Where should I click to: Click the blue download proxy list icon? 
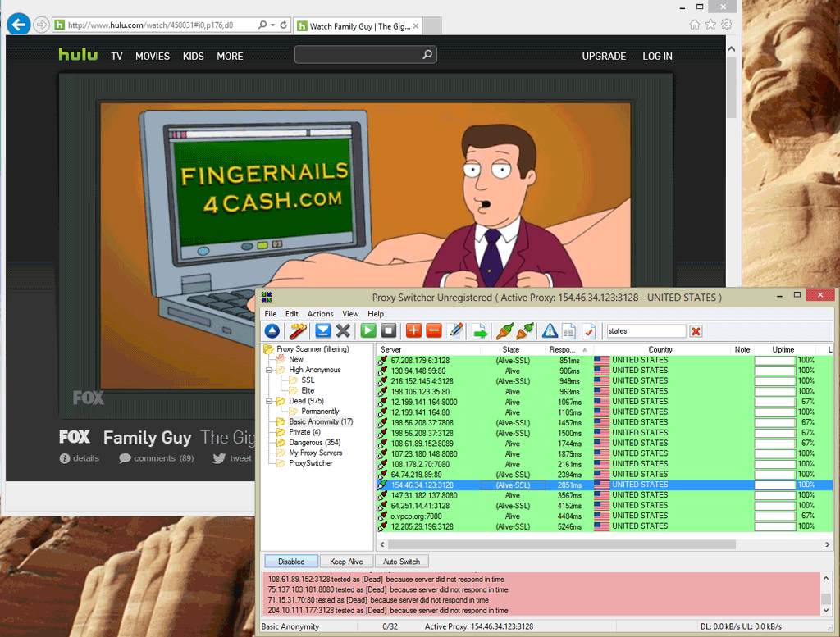[322, 331]
